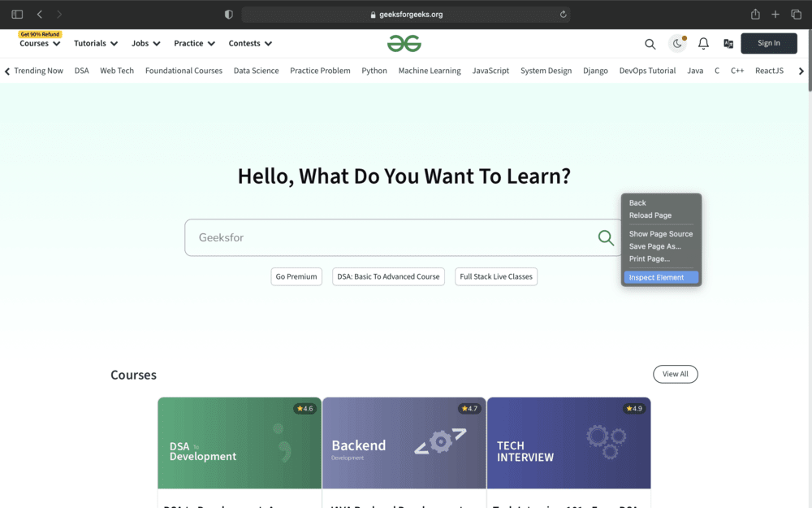
Task: Select Inspect Element
Action: [x=661, y=277]
